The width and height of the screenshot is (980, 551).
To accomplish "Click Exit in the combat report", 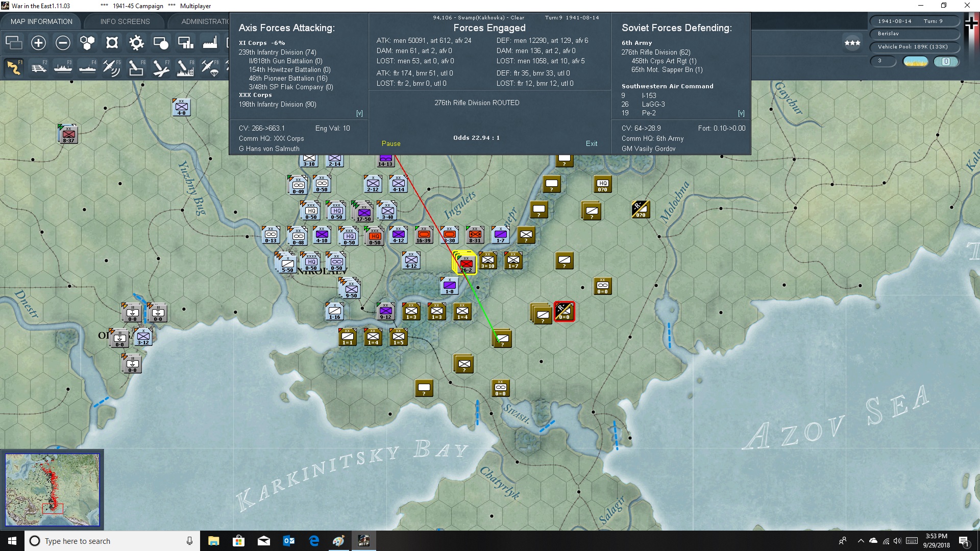I will pyautogui.click(x=592, y=144).
